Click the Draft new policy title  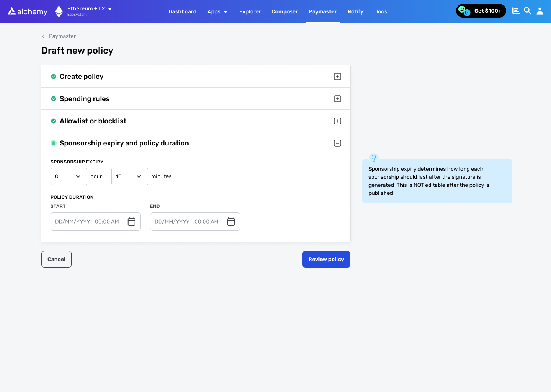tap(77, 51)
